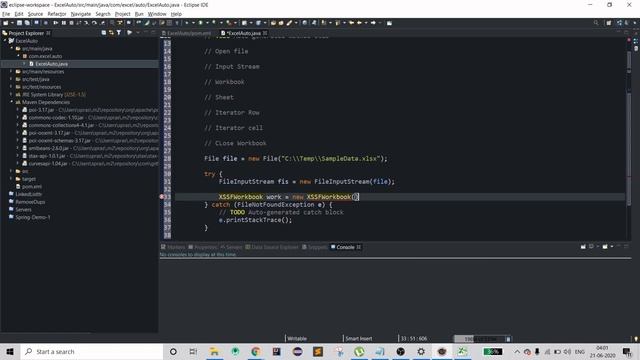The width and height of the screenshot is (640, 360).
Task: Click the Back navigation arrow in toolbar
Action: coord(360,23)
